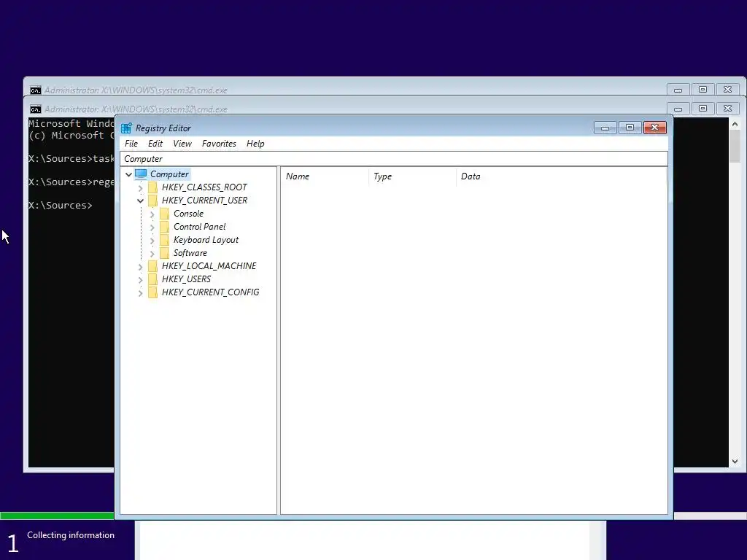The image size is (747, 560).
Task: Maximize the Registry Editor window
Action: pos(630,128)
